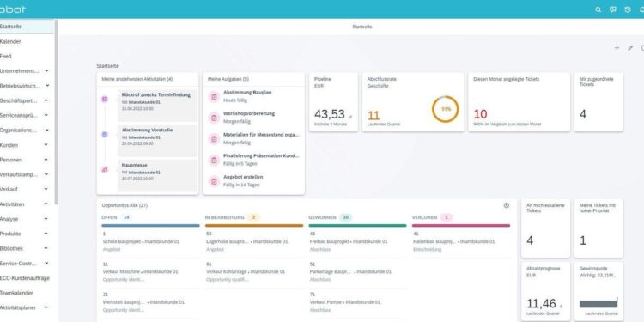This screenshot has height=322, width=644.
Task: Open the Mir zugeordnete Tickets tile
Action: pyautogui.click(x=598, y=102)
